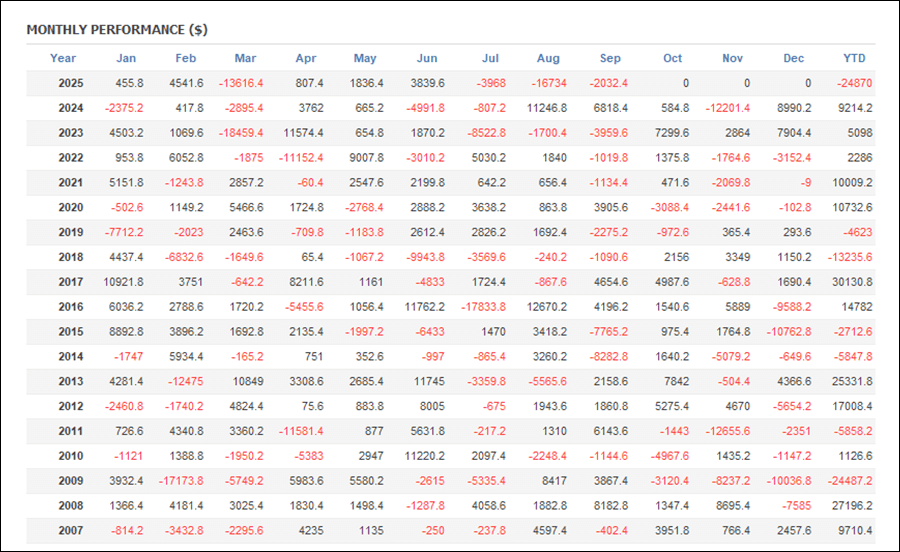This screenshot has height=552, width=900.
Task: Click the Monthly Performance ($) title
Action: pyautogui.click(x=117, y=30)
